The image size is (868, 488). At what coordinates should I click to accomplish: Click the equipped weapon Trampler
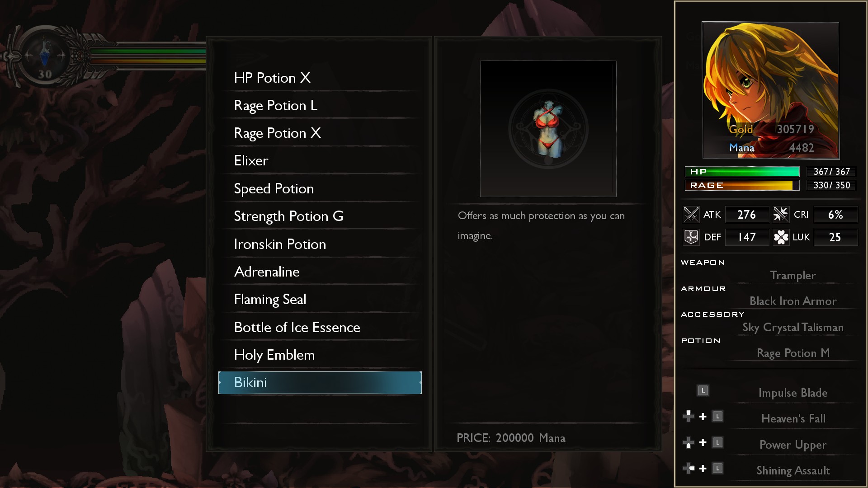coord(793,275)
